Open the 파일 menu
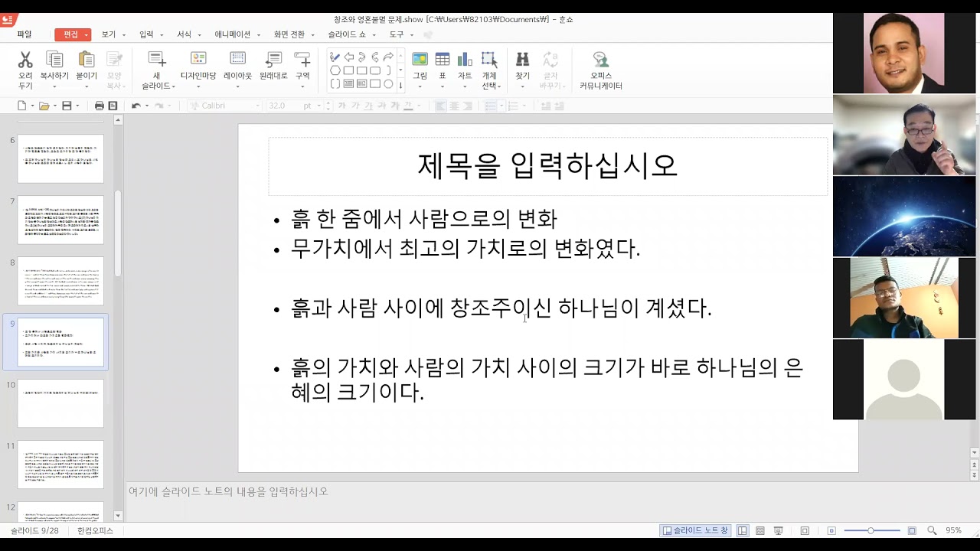The width and height of the screenshot is (980, 551). point(24,34)
